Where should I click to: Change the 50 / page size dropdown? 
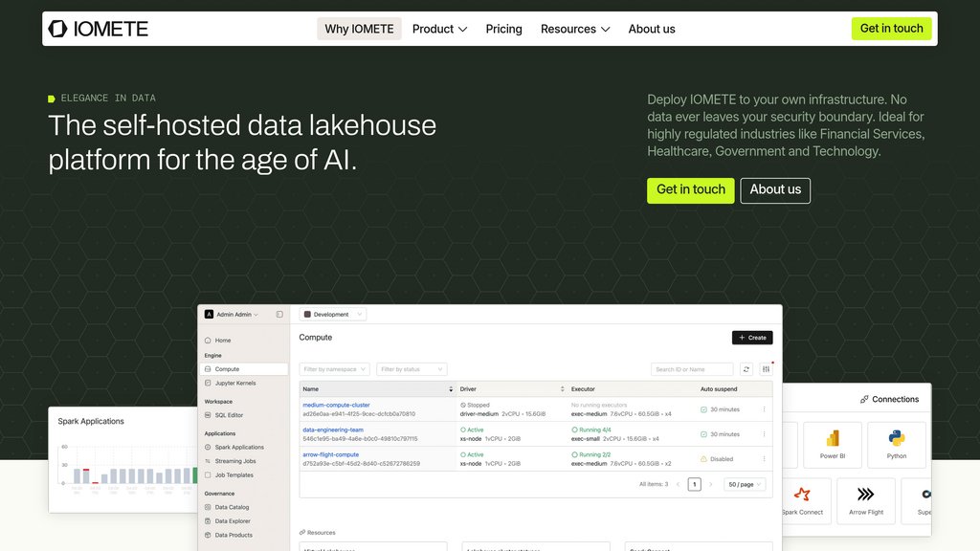(x=745, y=484)
